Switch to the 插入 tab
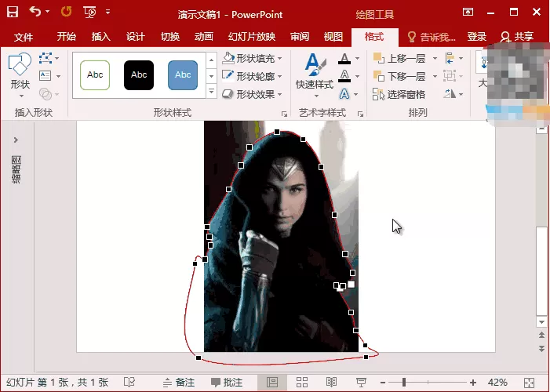This screenshot has height=392, width=550. [x=101, y=37]
